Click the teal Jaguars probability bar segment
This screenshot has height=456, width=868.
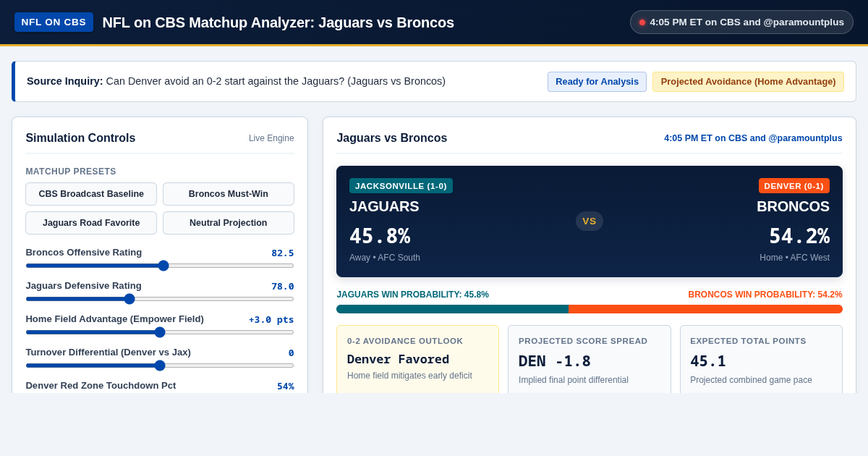pos(452,309)
